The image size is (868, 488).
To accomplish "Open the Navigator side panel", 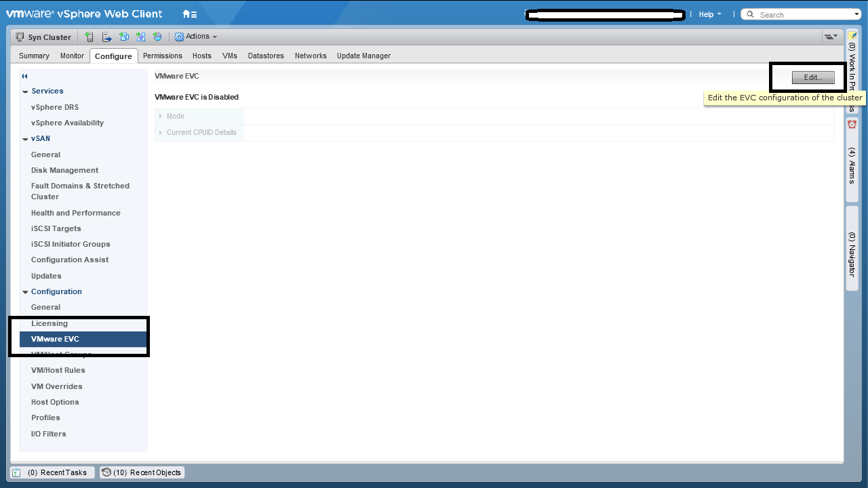I will [x=852, y=249].
